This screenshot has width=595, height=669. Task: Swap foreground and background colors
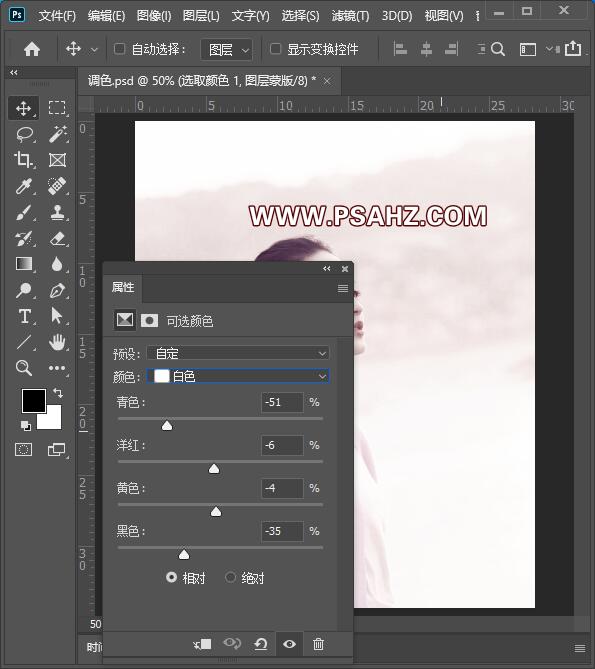click(58, 392)
